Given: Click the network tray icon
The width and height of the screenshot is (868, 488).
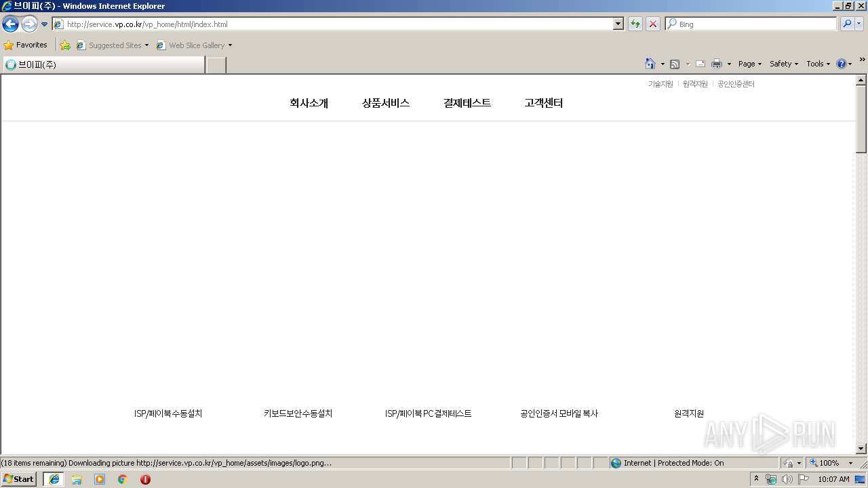Looking at the screenshot, I should point(771,479).
